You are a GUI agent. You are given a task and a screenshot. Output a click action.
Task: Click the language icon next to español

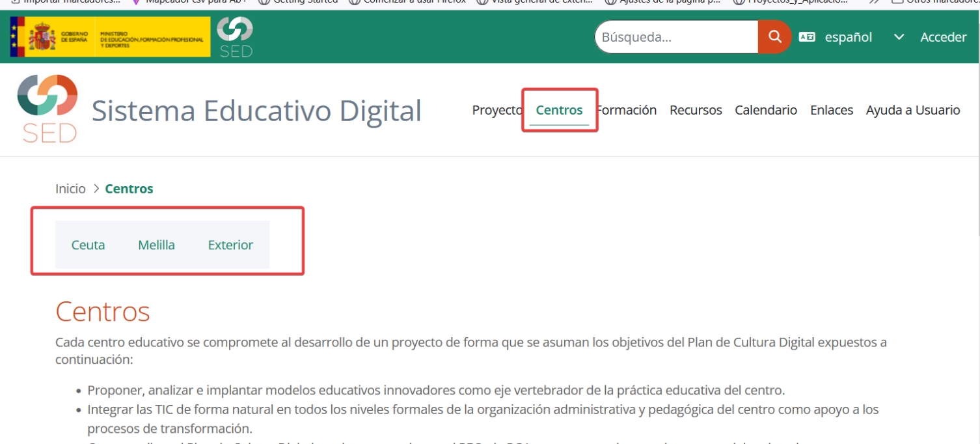(x=807, y=37)
